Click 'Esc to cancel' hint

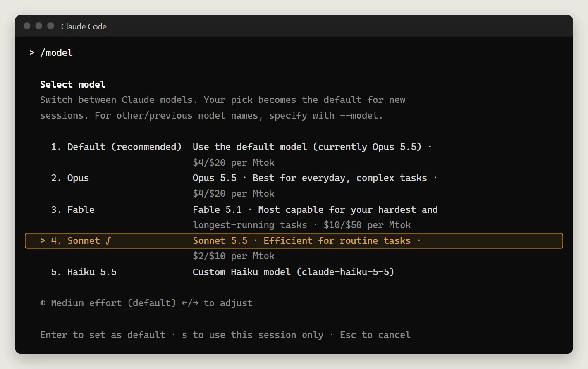[375, 335]
